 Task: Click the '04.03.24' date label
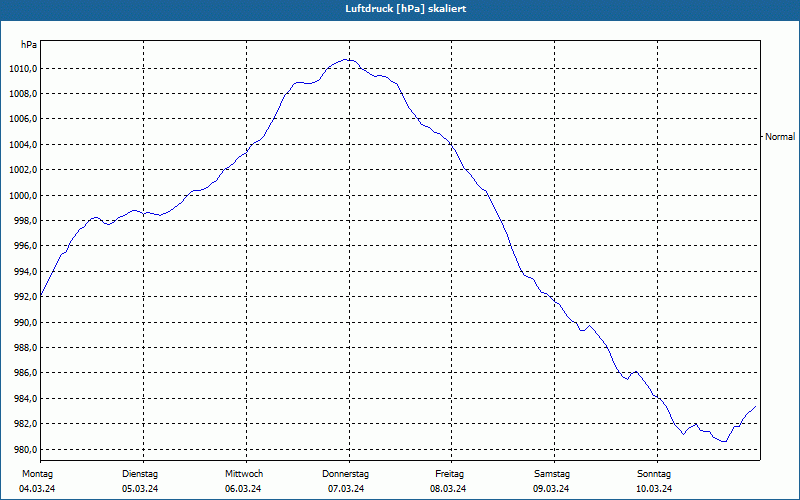point(37,489)
